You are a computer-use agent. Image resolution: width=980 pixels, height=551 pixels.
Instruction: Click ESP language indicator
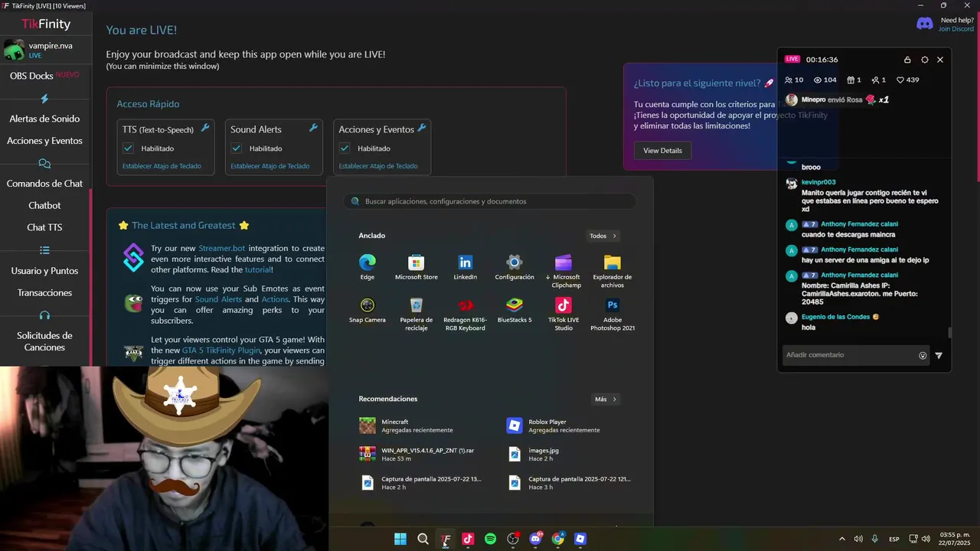(x=894, y=540)
